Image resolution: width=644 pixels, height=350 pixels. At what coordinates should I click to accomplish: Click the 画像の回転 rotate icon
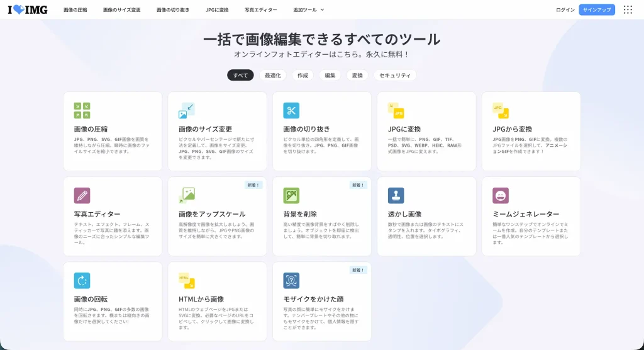(x=82, y=280)
